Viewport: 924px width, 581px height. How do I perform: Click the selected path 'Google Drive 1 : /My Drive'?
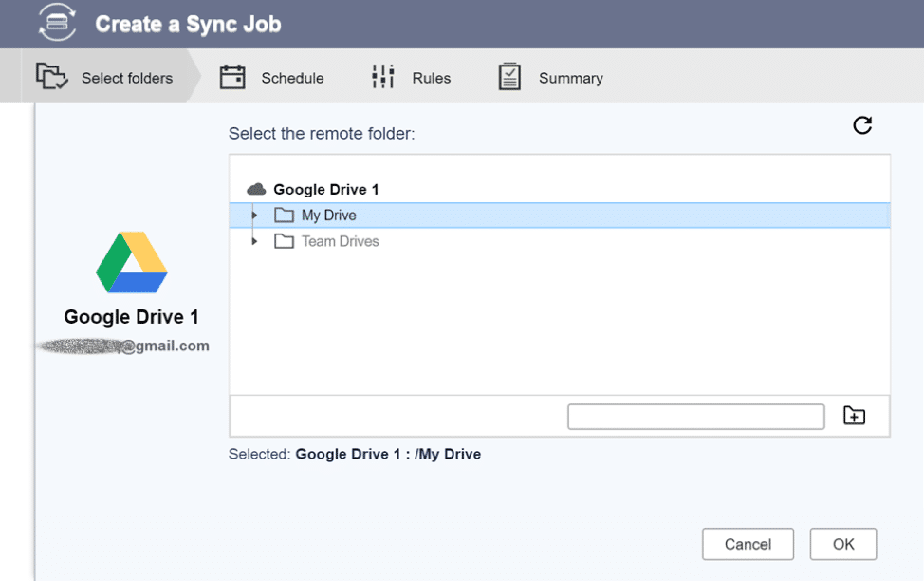point(388,454)
